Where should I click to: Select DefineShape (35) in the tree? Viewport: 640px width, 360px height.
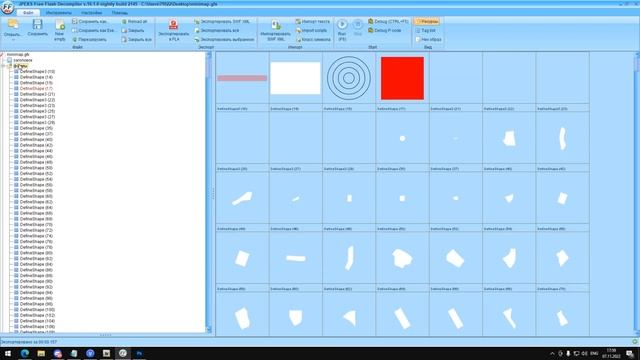[36, 128]
